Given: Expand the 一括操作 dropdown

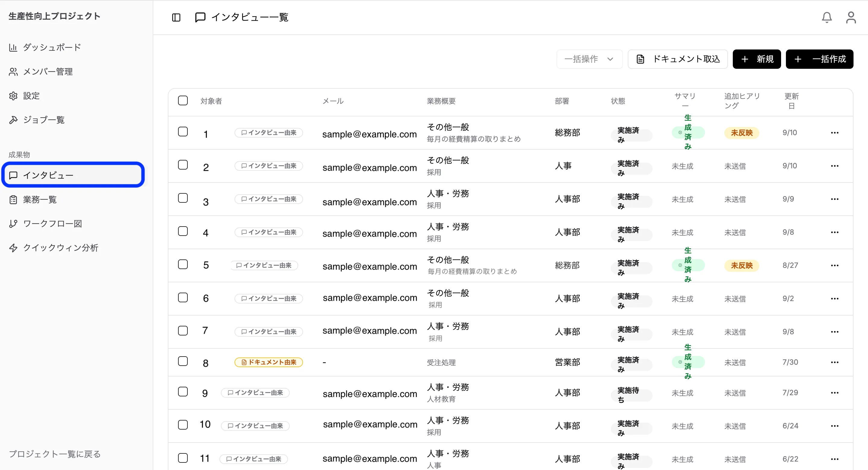Looking at the screenshot, I should 589,59.
